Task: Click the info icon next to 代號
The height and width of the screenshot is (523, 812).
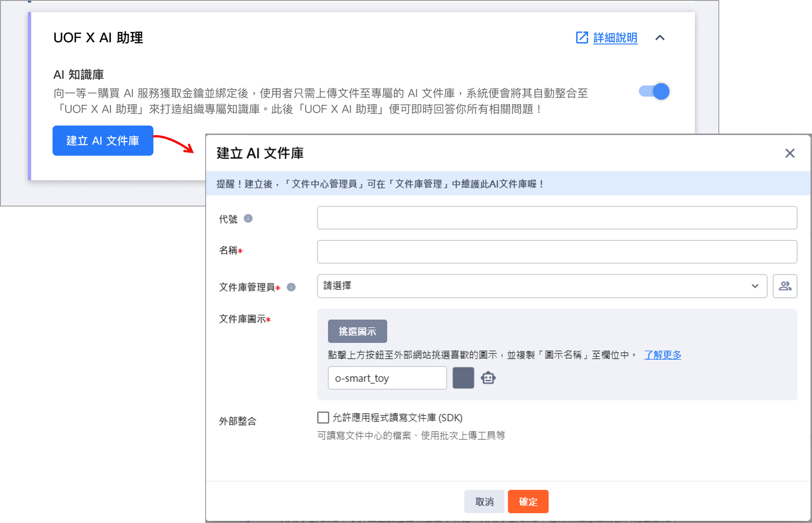Action: click(x=248, y=218)
